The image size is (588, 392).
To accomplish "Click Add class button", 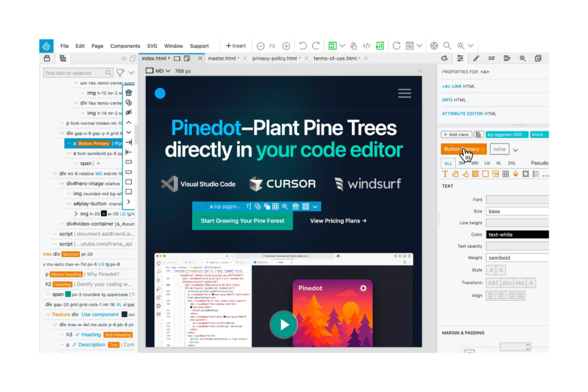I will coord(456,134).
